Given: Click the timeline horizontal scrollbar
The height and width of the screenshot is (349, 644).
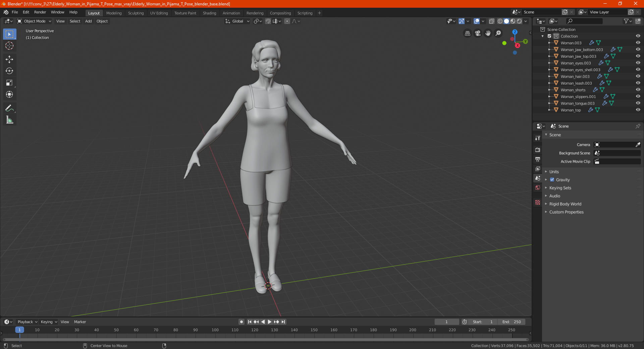Looking at the screenshot, I should tap(266, 340).
